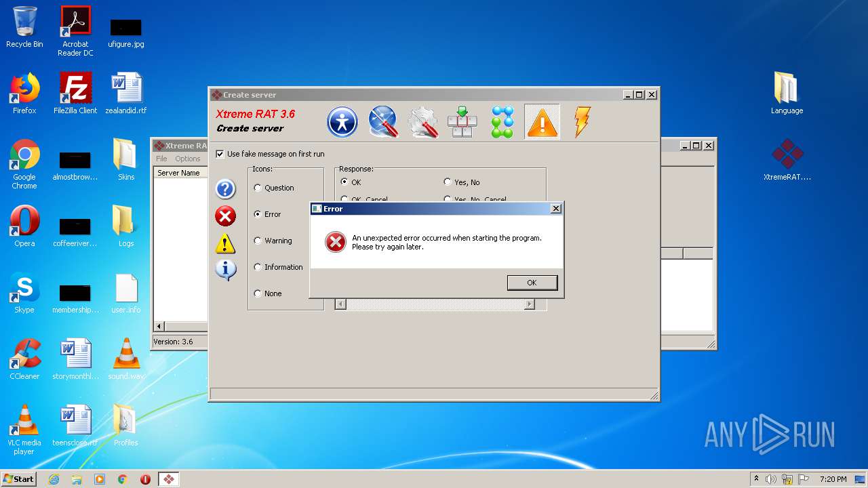Click the red error icon inside Error dialog
Image resolution: width=868 pixels, height=488 pixels.
pos(335,242)
